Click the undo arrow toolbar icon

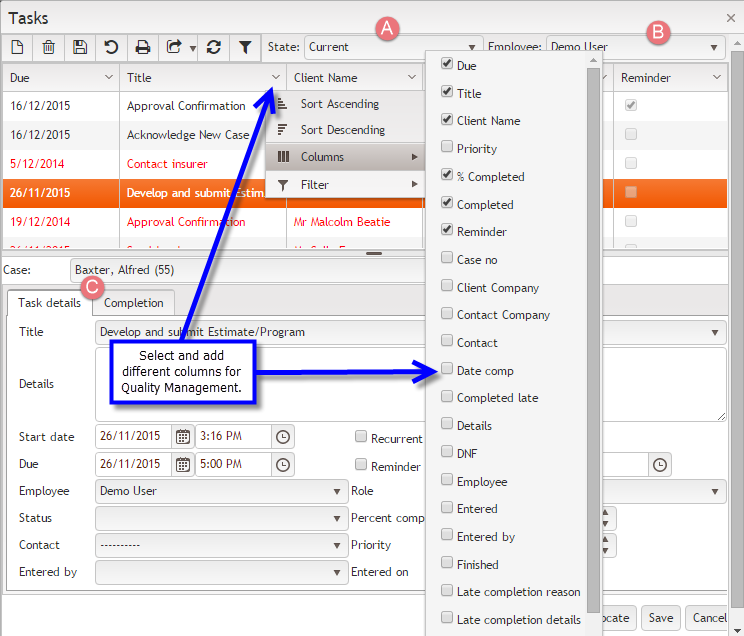111,47
